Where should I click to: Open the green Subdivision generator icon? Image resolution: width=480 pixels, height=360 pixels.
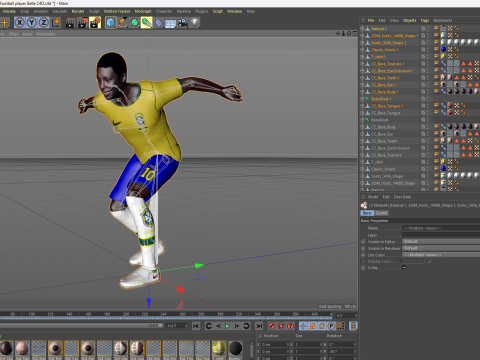tap(135, 23)
